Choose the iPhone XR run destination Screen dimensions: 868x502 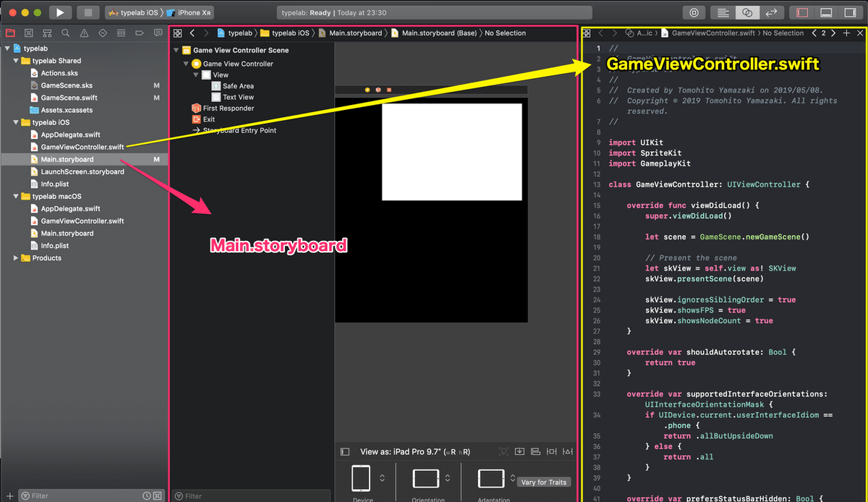(x=190, y=12)
